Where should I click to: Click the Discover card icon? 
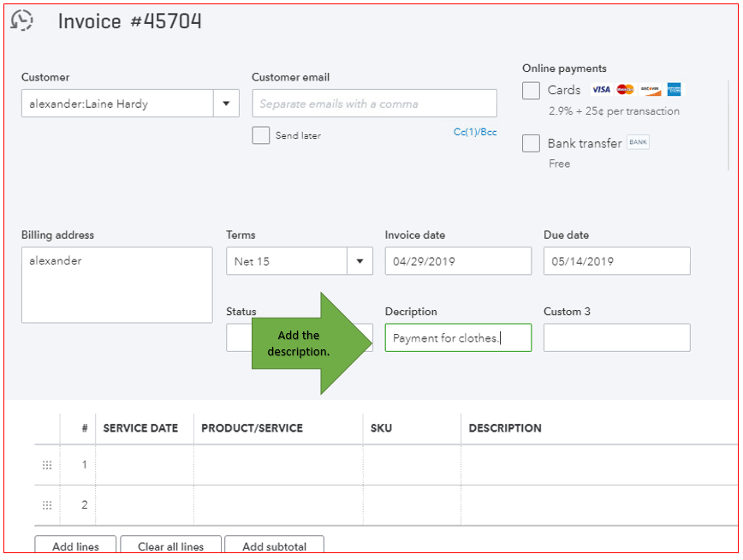651,90
